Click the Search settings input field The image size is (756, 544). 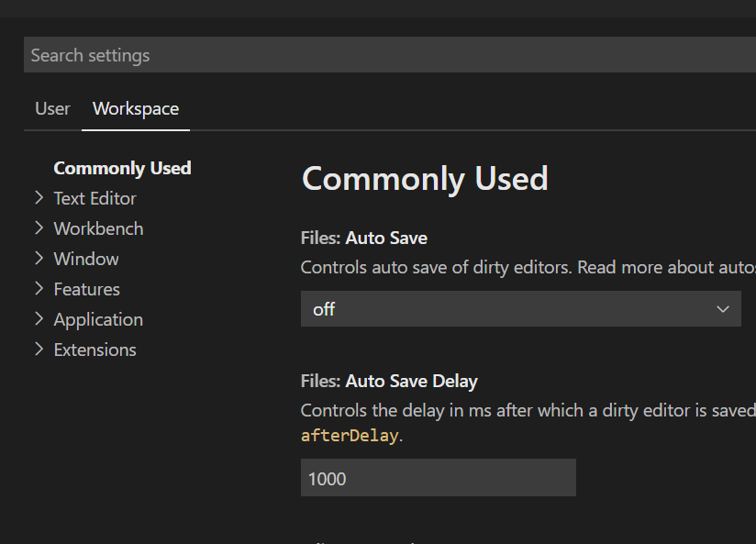pyautogui.click(x=390, y=55)
